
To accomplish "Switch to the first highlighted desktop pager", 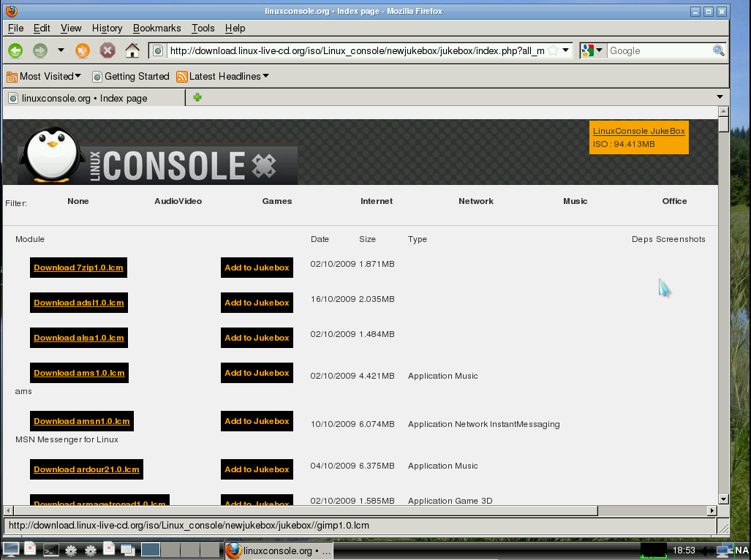I will click(x=151, y=550).
